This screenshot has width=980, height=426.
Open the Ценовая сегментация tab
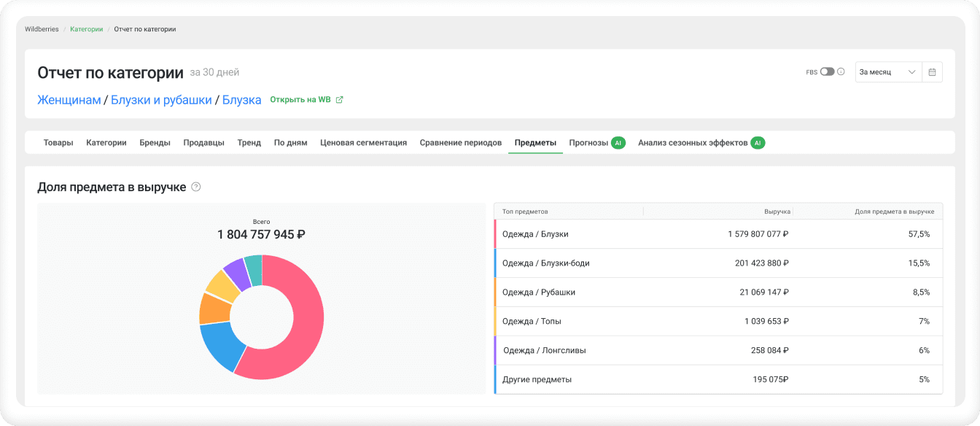tap(363, 143)
